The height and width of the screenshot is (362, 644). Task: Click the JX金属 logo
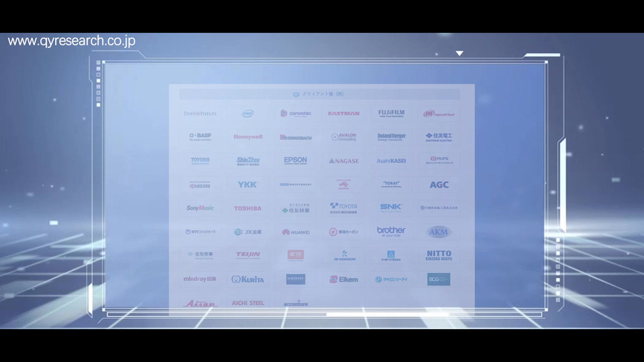[x=248, y=232]
